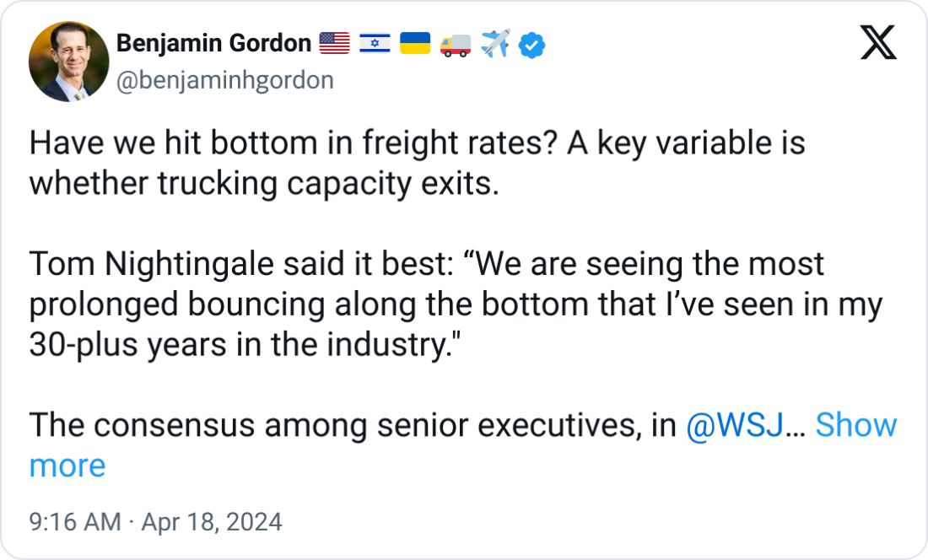Click the blue verified checkmark badge

click(531, 45)
